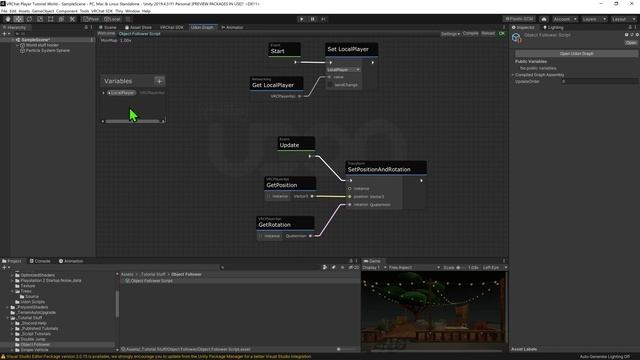Toggle sendChange checkbox in Set LocalPlayer node
Image resolution: width=640 pixels, height=360 pixels.
tap(330, 85)
